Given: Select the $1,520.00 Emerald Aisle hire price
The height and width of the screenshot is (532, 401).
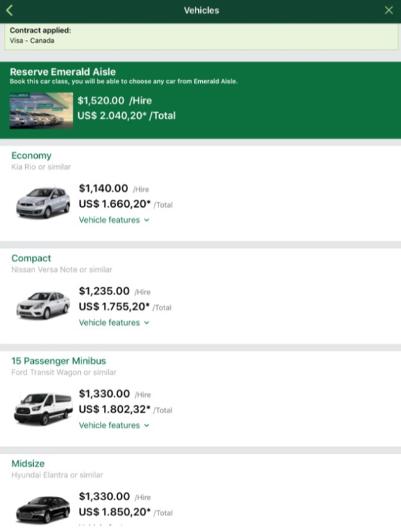Looking at the screenshot, I should pos(101,101).
